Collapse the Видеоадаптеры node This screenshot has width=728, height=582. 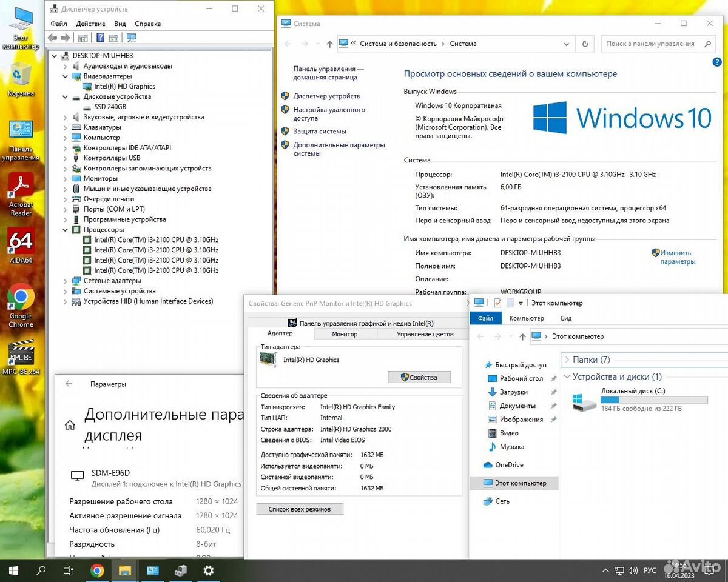tap(66, 76)
